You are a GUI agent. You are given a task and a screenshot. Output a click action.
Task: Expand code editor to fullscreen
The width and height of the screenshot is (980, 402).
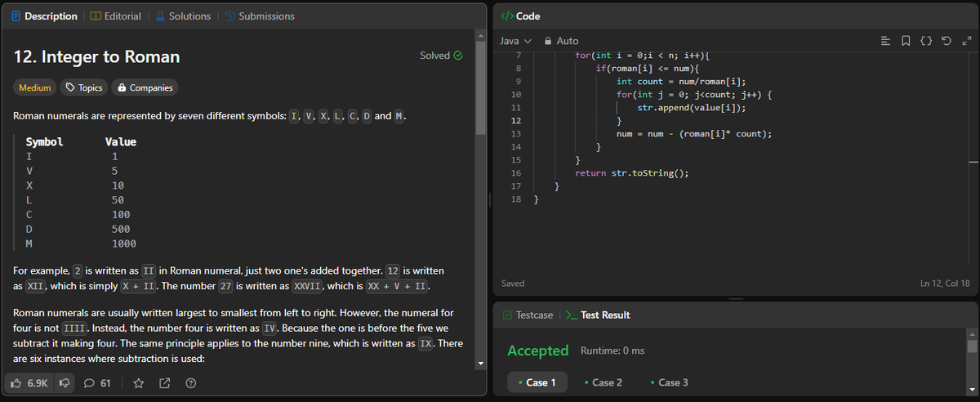(966, 41)
